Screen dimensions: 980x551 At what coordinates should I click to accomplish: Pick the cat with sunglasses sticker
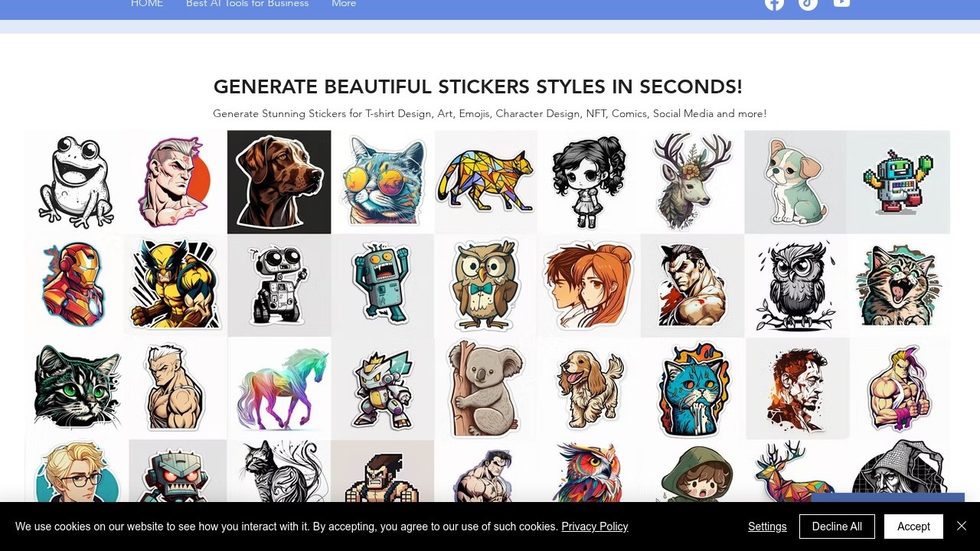(x=383, y=182)
